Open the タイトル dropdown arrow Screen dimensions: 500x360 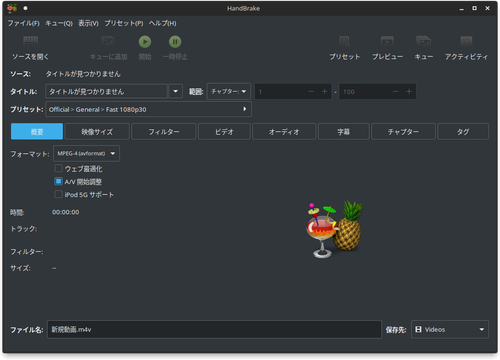(x=176, y=91)
